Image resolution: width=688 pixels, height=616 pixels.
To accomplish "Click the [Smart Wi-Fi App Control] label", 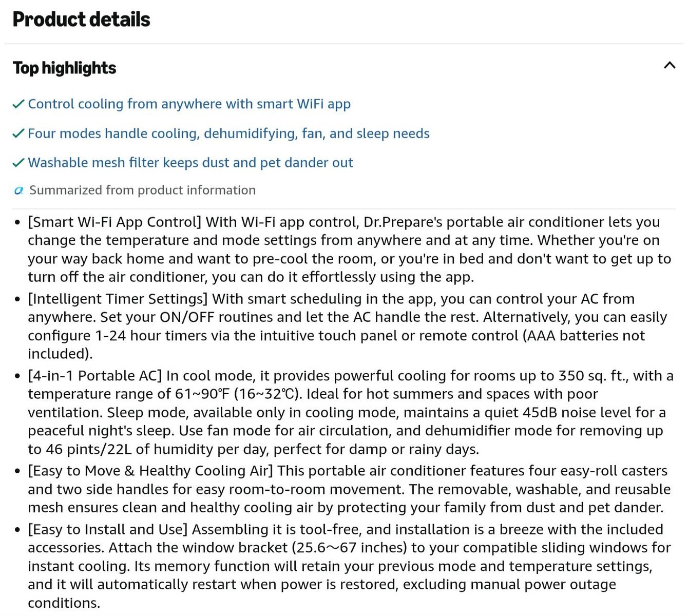I will click(114, 222).
